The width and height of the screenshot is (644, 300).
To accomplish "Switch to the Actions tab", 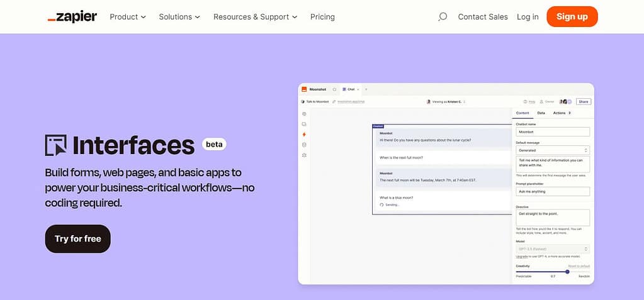I will 562,113.
